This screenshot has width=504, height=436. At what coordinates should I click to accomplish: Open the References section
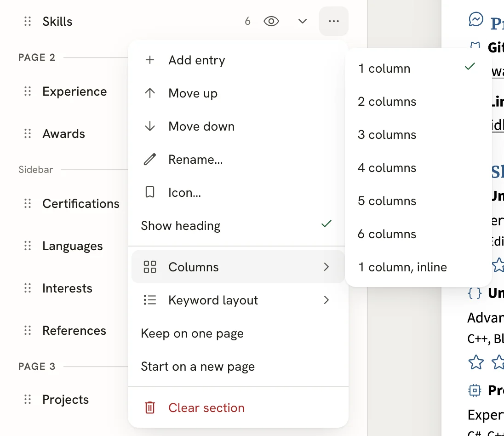(74, 330)
